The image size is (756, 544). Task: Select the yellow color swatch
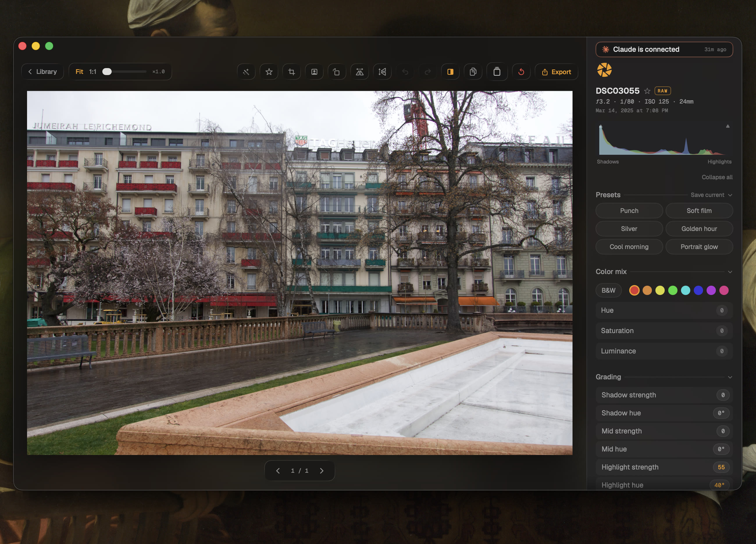[660, 290]
